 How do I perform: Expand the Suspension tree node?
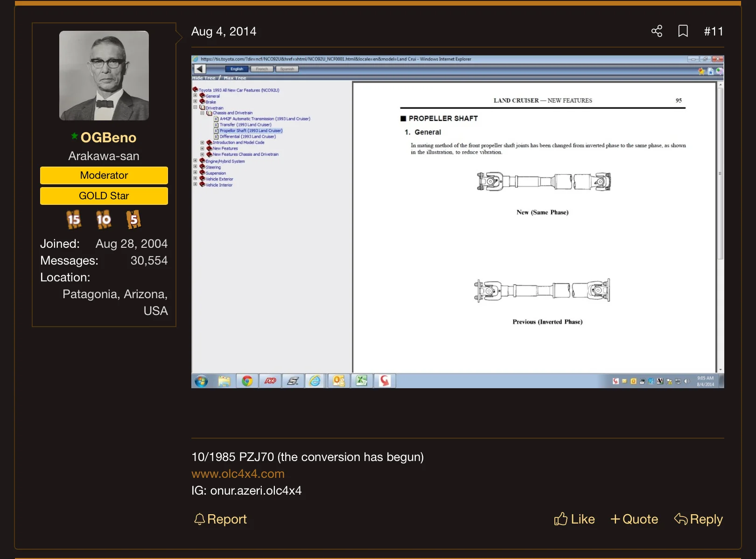point(195,173)
